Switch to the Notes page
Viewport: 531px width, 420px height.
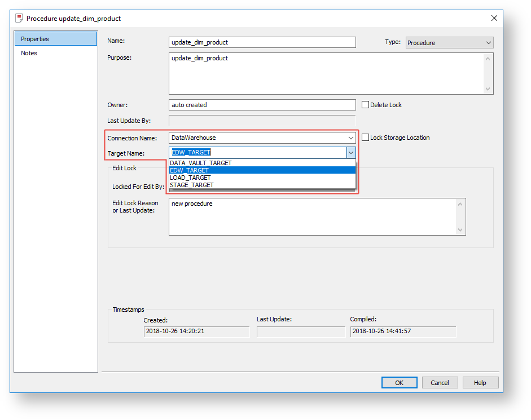coord(29,53)
